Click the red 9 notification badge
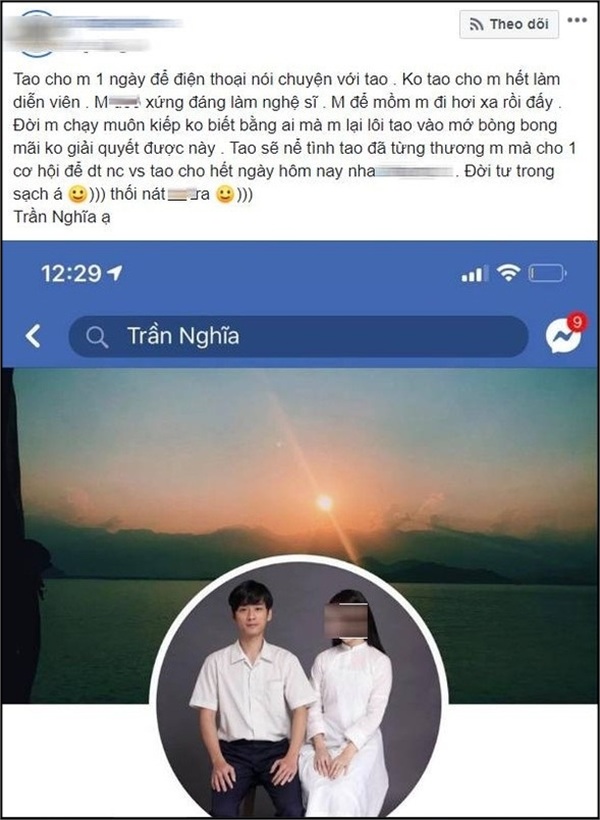Screen dimensions: 600x820 (576, 323)
